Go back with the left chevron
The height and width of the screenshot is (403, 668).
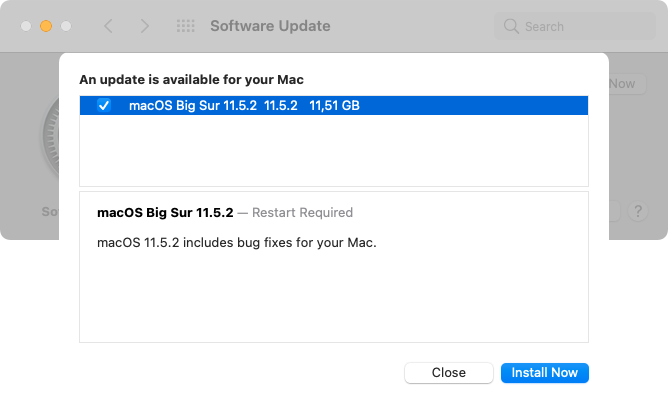pyautogui.click(x=109, y=26)
